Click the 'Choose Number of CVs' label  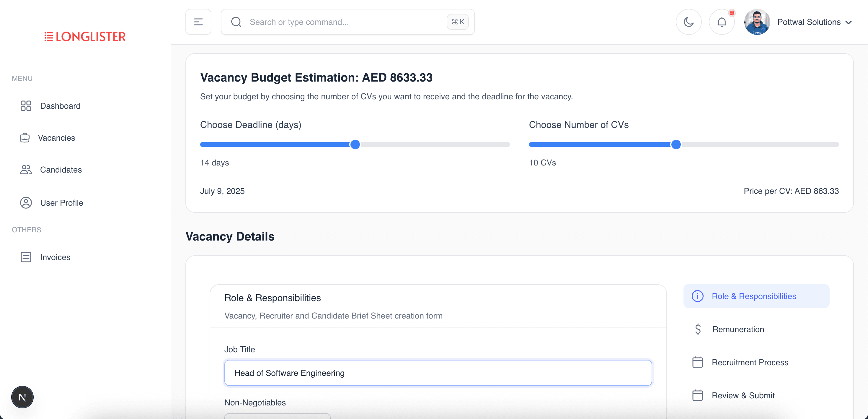(579, 125)
